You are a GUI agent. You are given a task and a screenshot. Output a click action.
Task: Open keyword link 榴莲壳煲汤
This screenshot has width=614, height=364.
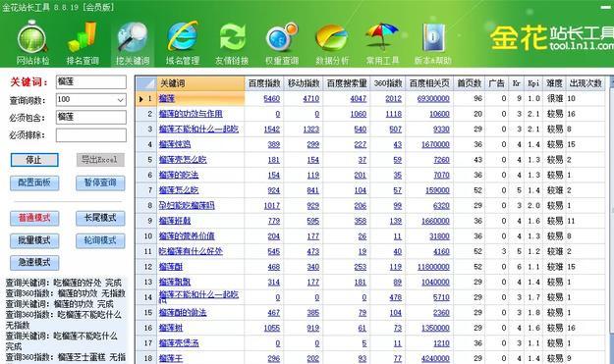(x=179, y=343)
